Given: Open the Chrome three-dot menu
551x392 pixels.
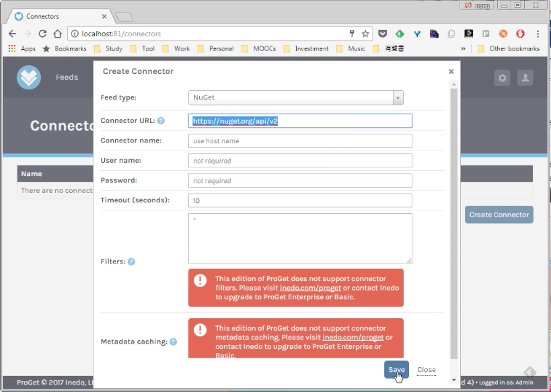Looking at the screenshot, I should point(538,34).
